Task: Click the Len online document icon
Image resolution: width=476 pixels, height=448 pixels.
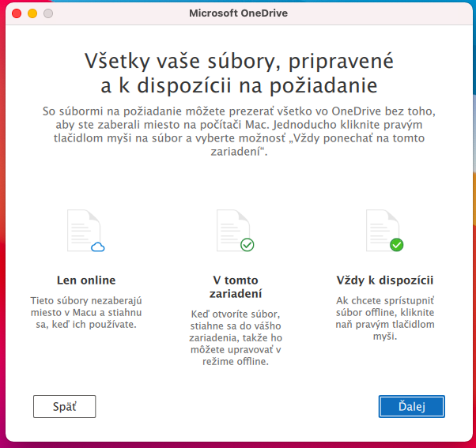Action: point(83,229)
